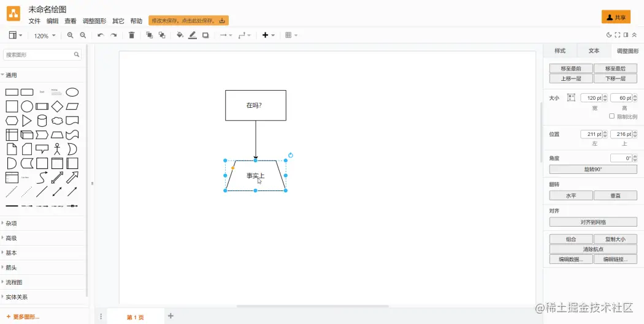644x324 pixels.
Task: Pick the circle shape from the palette
Action: click(27, 107)
